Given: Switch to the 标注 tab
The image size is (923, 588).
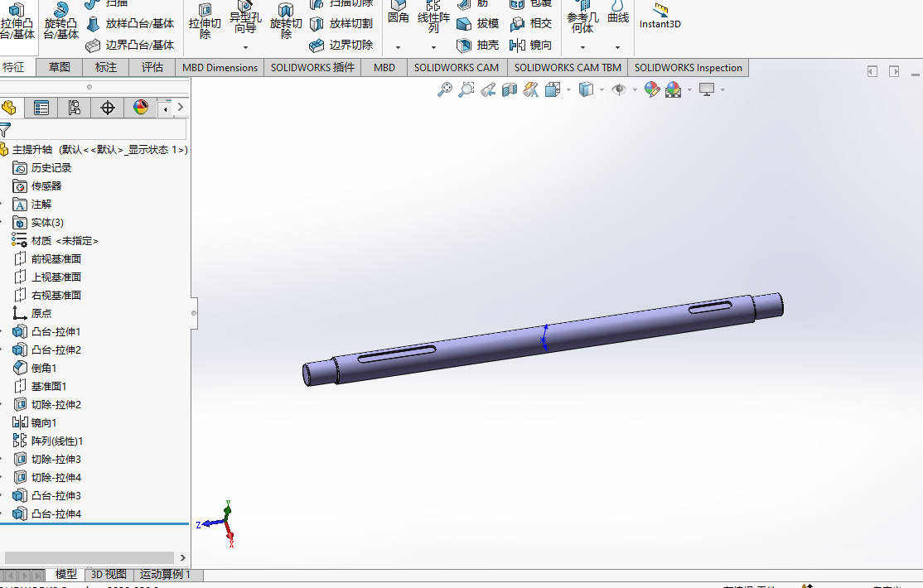Looking at the screenshot, I should pyautogui.click(x=106, y=67).
